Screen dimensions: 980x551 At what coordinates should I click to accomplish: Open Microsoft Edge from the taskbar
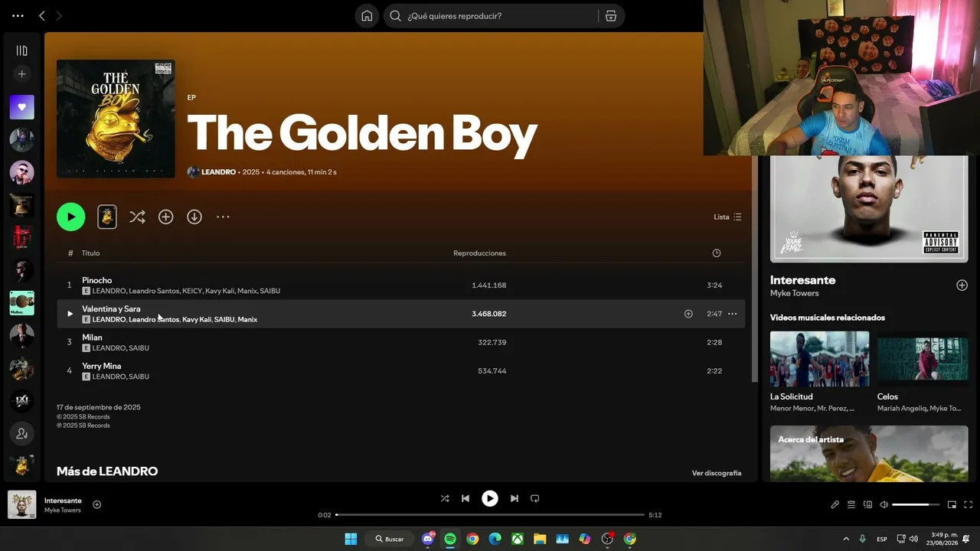(495, 539)
